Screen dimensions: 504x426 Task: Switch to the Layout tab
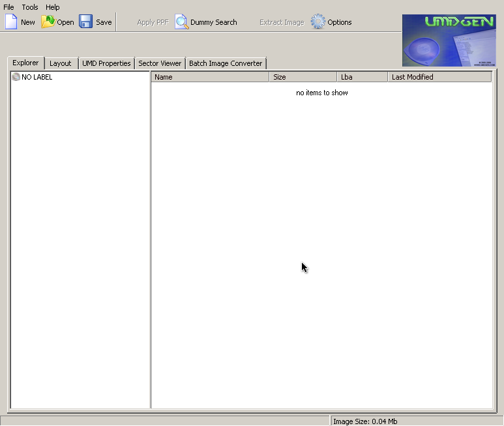pyautogui.click(x=61, y=63)
